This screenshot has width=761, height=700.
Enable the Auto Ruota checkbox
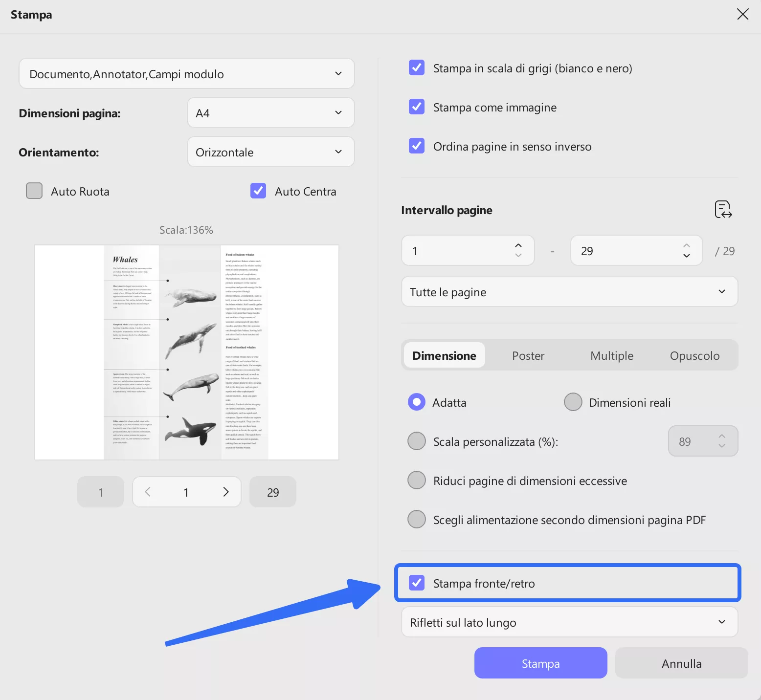(x=34, y=191)
